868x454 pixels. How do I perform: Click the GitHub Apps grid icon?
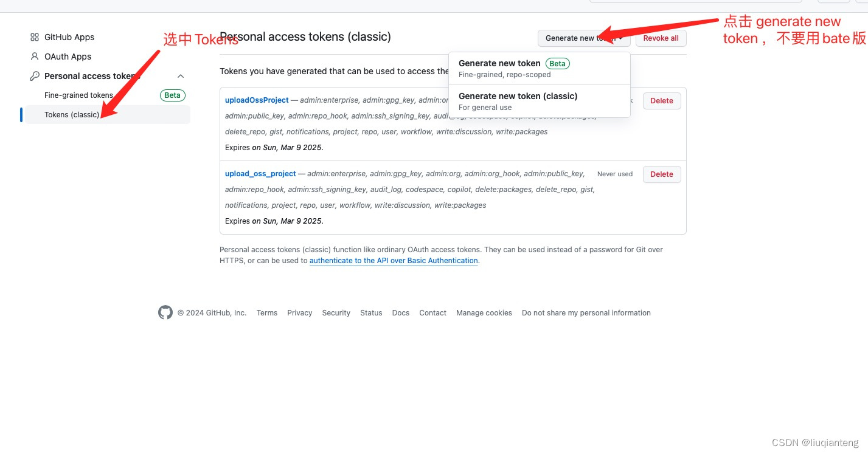pyautogui.click(x=35, y=37)
